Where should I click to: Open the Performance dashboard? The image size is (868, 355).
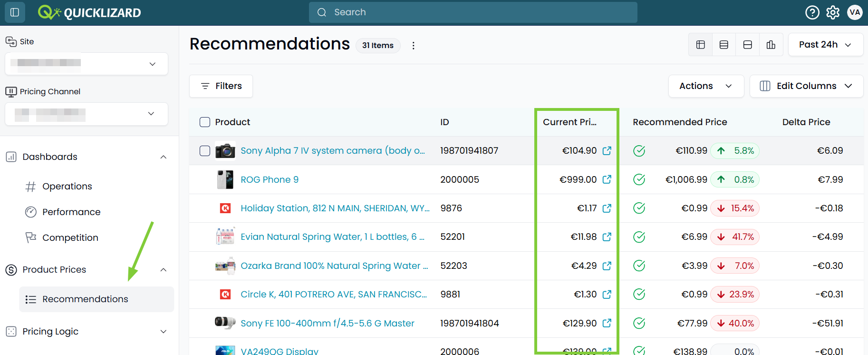(x=71, y=212)
